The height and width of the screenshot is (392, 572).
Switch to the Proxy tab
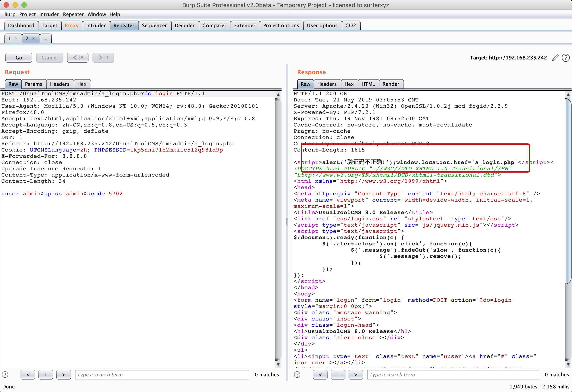[72, 26]
